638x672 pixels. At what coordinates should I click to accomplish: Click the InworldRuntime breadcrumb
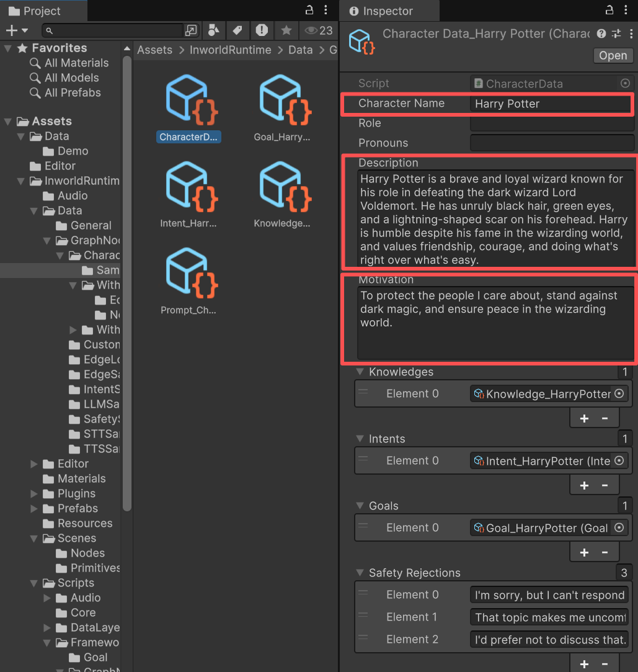(x=231, y=50)
